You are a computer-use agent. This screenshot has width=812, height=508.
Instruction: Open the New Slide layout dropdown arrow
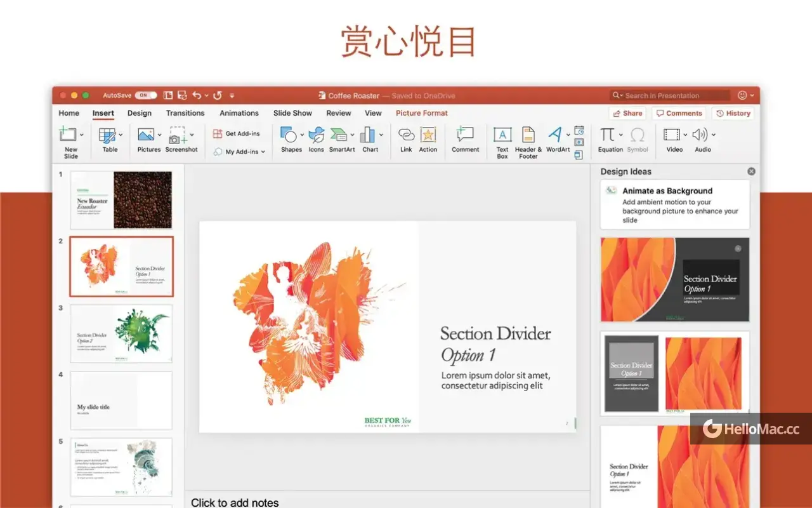click(81, 135)
